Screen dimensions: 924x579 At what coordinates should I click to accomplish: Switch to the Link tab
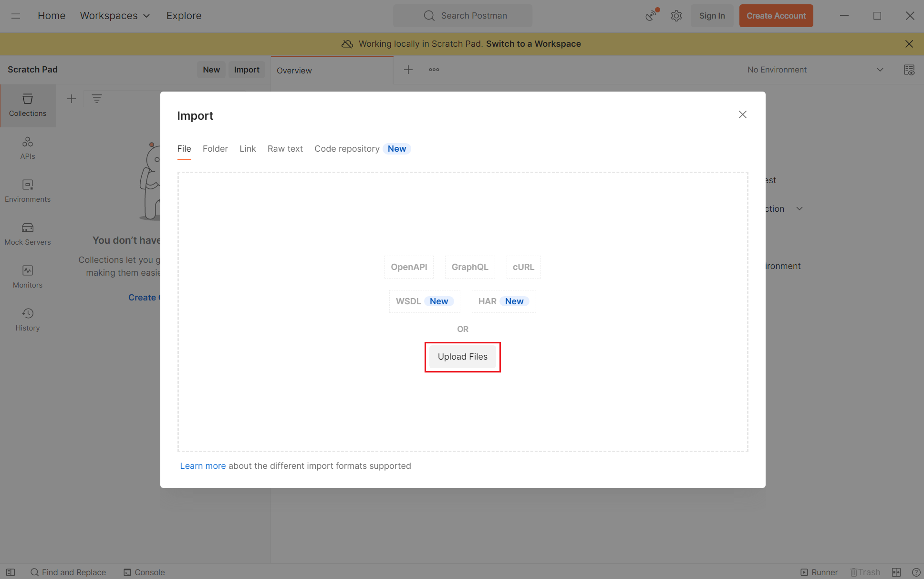[248, 149]
